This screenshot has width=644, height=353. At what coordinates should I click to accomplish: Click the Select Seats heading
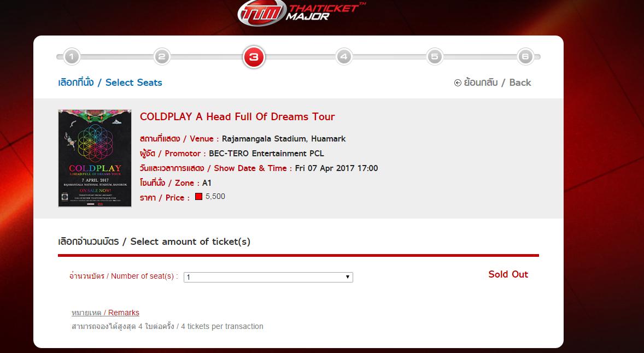110,83
